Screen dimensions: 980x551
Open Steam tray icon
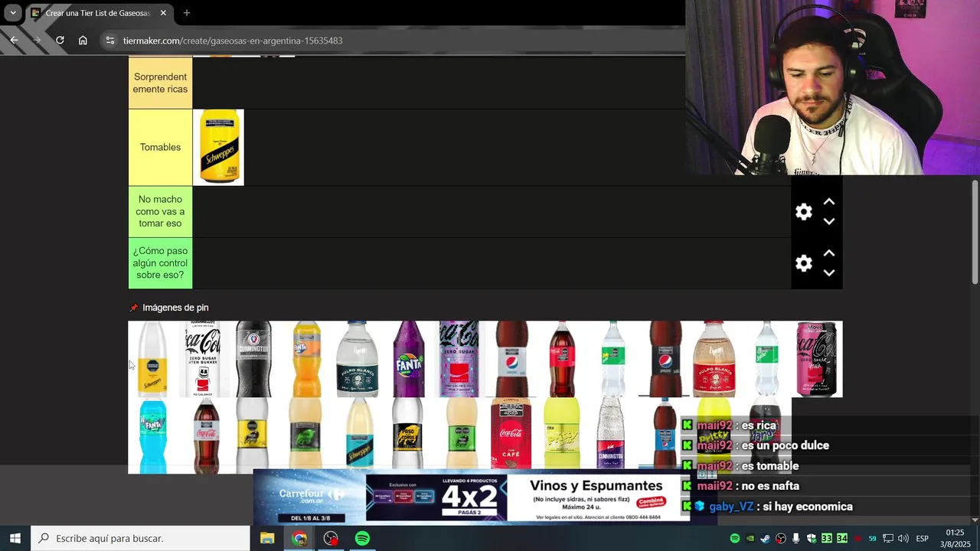pyautogui.click(x=766, y=539)
